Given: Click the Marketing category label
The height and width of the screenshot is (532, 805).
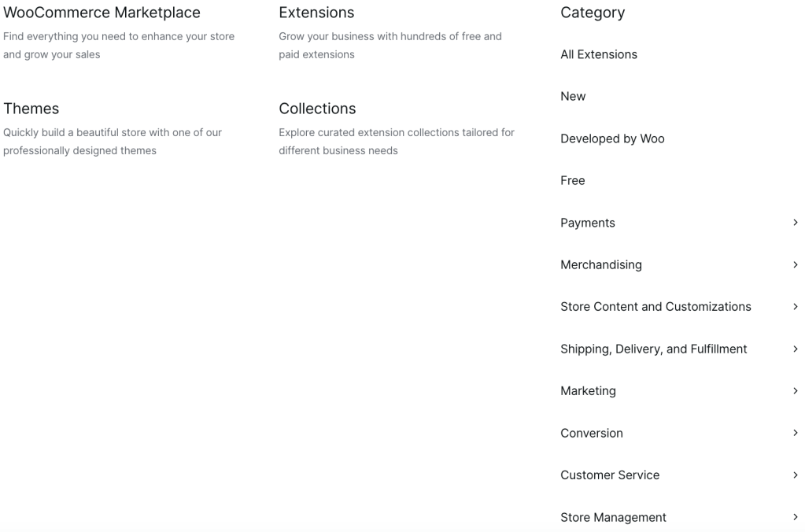Looking at the screenshot, I should pyautogui.click(x=588, y=391).
